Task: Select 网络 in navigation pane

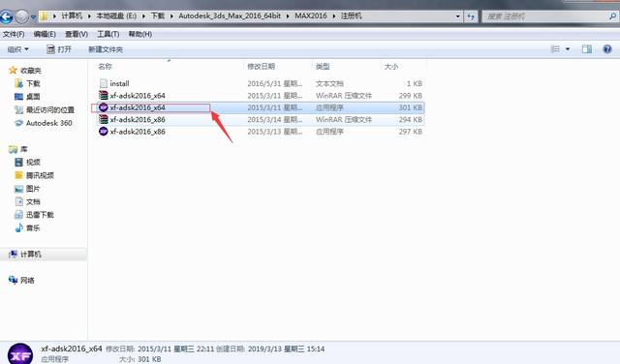Action: click(x=27, y=280)
